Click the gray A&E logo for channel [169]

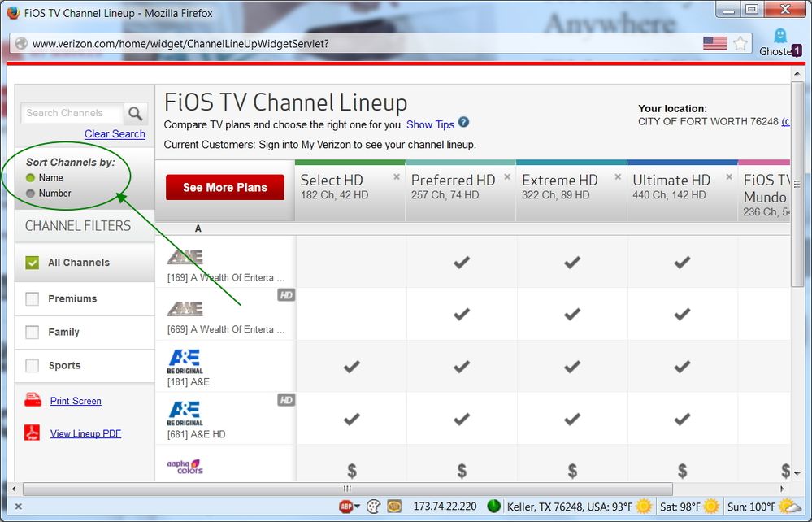tap(185, 257)
